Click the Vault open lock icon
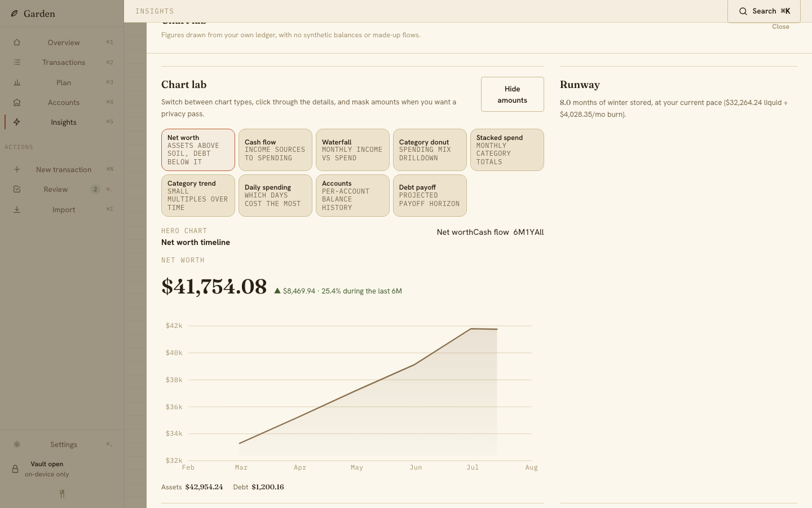812x508 pixels. [x=15, y=469]
